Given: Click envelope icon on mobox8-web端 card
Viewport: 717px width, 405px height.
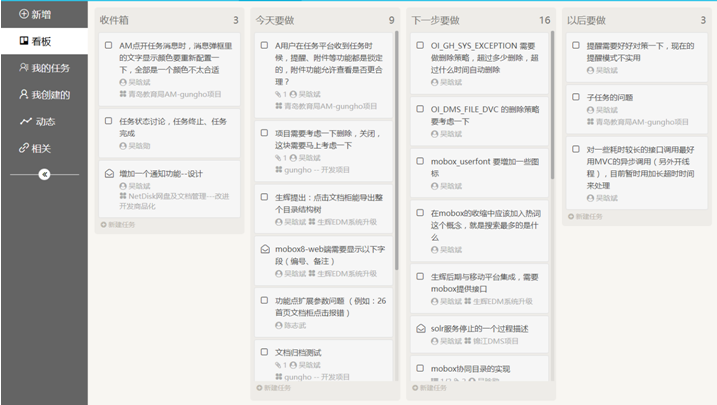Looking at the screenshot, I should (264, 248).
